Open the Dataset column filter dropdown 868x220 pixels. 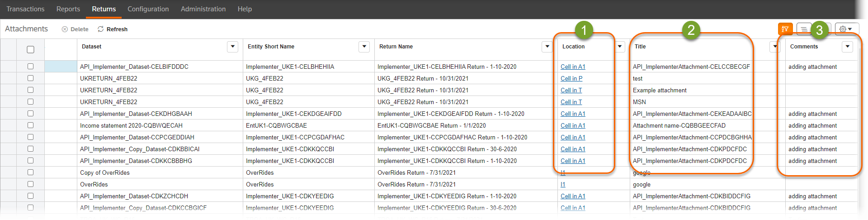tap(232, 47)
